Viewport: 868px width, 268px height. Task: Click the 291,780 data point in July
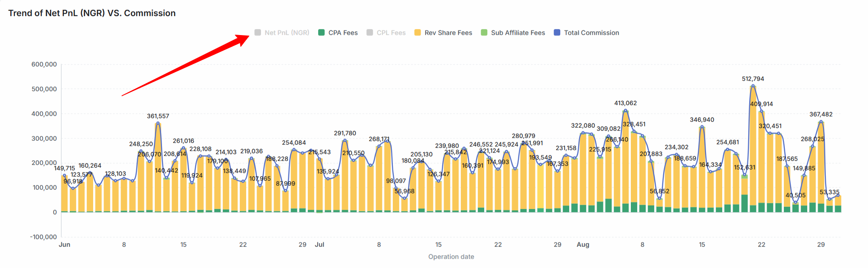(x=345, y=140)
